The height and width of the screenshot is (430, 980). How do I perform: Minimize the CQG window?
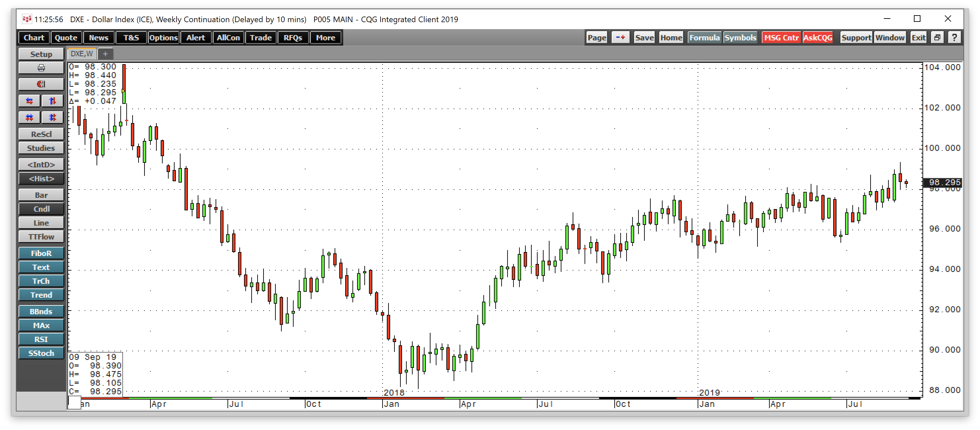coord(887,19)
